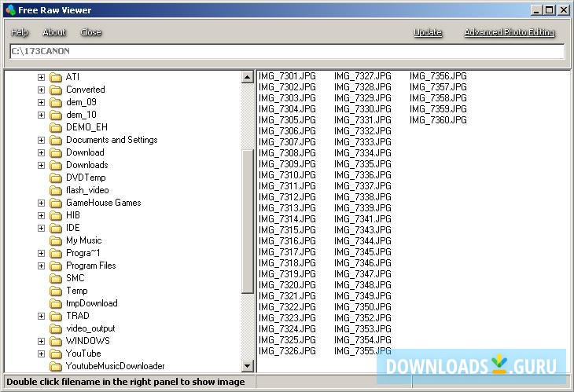Select the YouTube folder label
This screenshot has height=392, width=574.
(83, 354)
